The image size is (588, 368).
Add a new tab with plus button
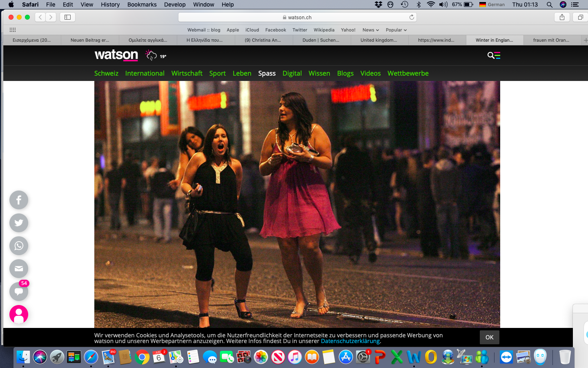click(x=585, y=40)
